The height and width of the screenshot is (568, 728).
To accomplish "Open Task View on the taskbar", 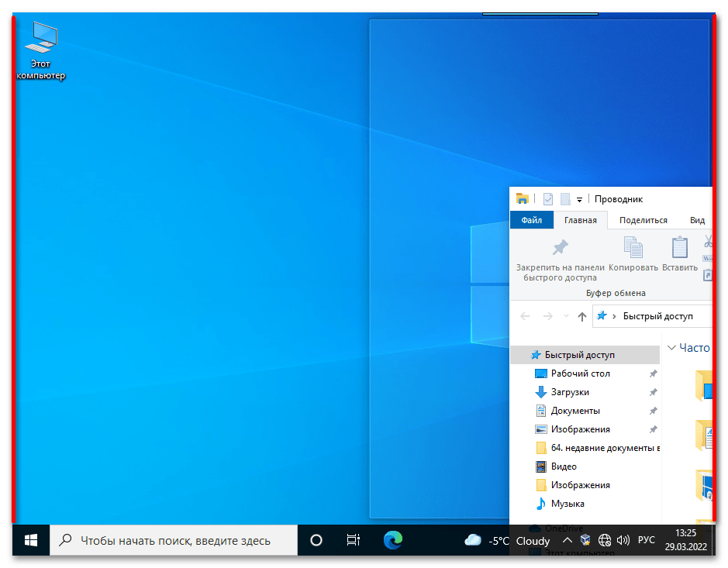I will pyautogui.click(x=353, y=540).
